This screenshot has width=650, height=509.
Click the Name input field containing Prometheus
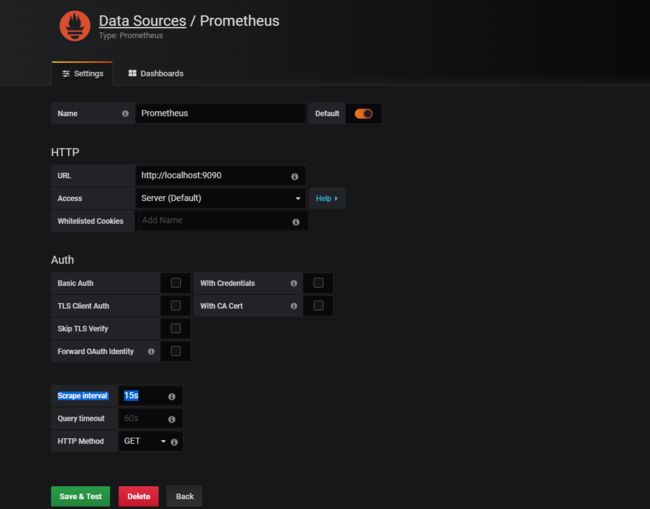221,114
